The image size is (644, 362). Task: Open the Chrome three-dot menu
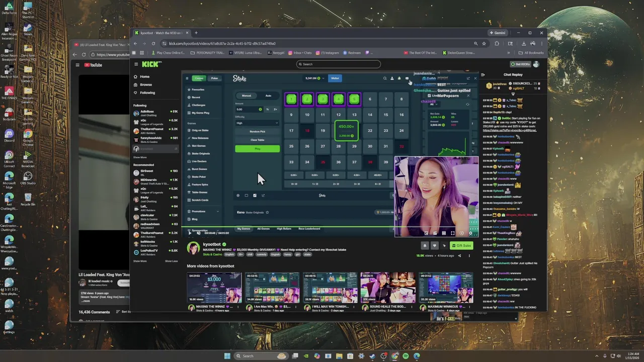pyautogui.click(x=541, y=43)
